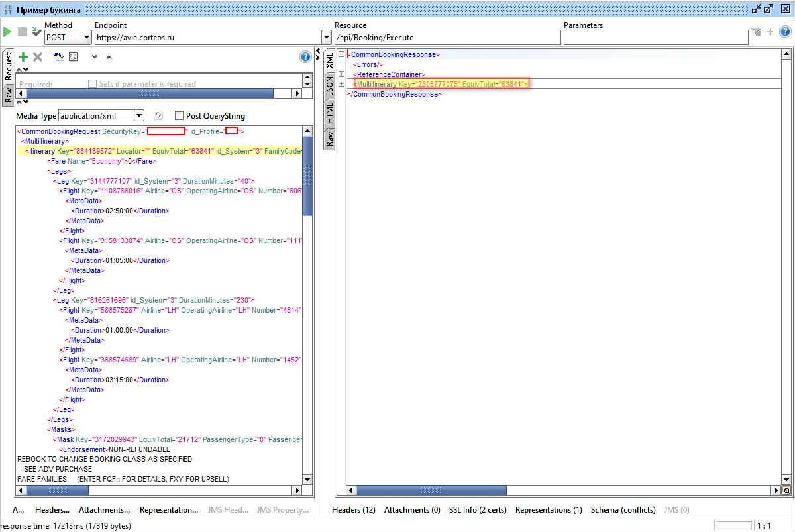Click the add assertion checkmark icon
The height and width of the screenshot is (532, 795).
[36, 32]
